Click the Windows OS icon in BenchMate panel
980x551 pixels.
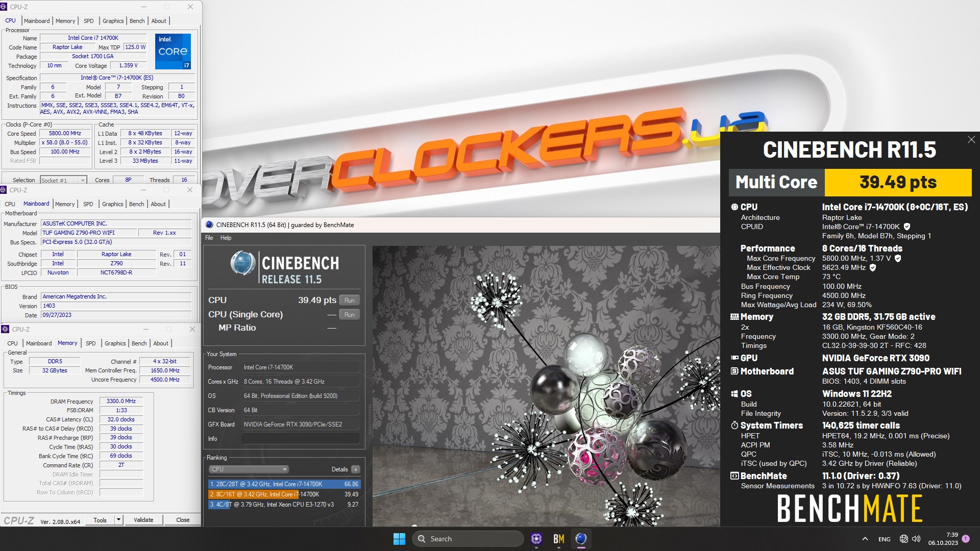(x=734, y=394)
